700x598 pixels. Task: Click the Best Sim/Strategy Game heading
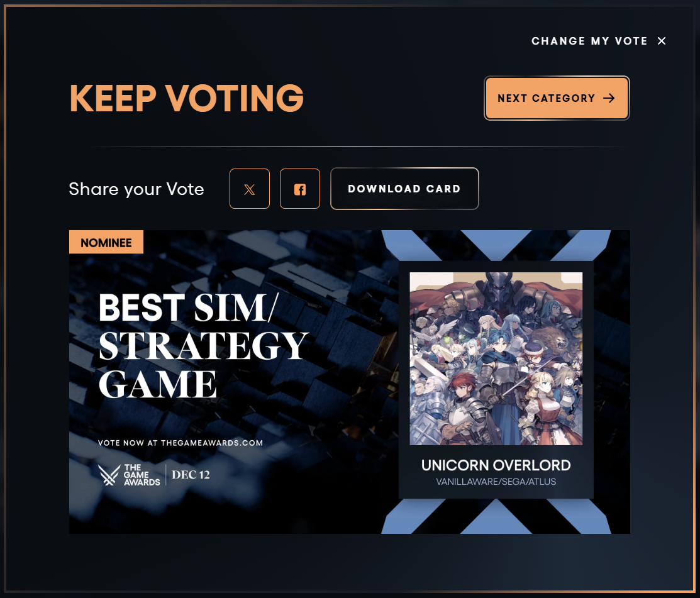203,346
